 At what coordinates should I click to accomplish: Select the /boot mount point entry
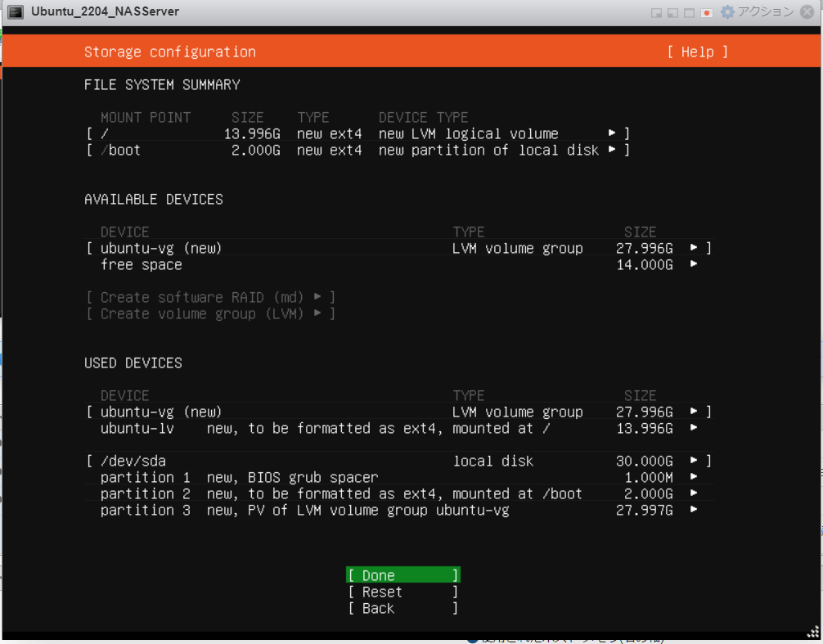(358, 150)
